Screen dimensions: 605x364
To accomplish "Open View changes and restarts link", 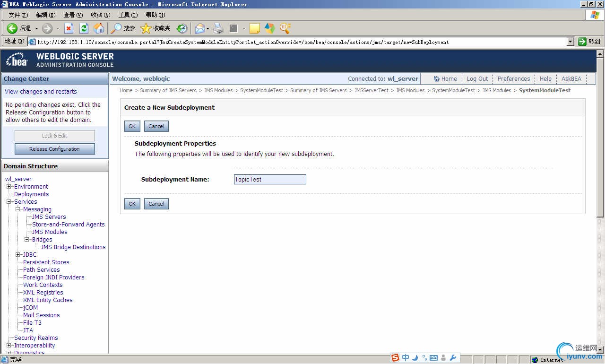I will click(x=41, y=91).
